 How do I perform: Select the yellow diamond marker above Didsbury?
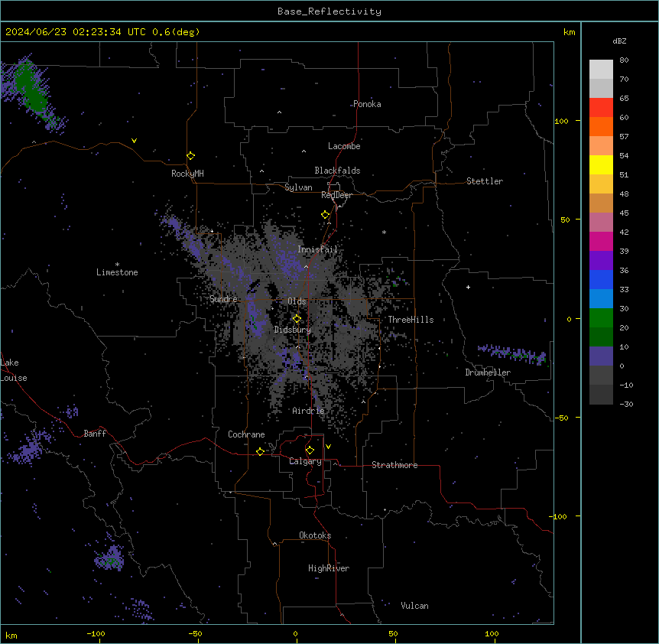pyautogui.click(x=297, y=319)
